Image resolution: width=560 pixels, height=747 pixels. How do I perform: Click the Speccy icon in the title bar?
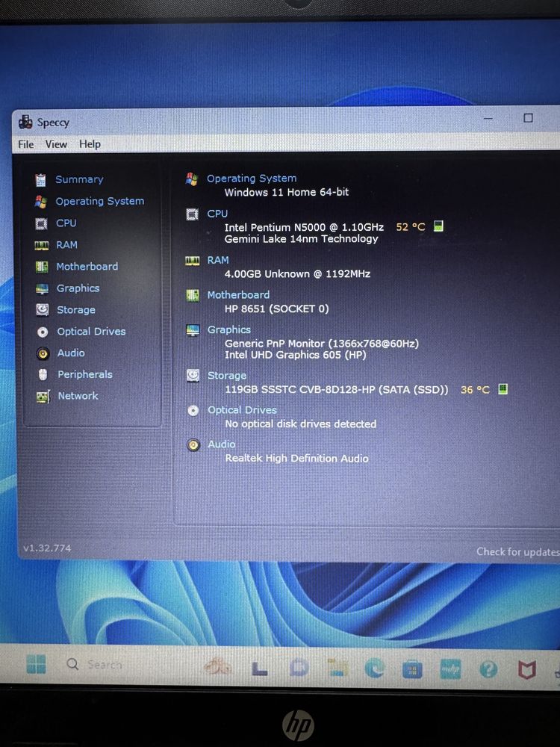(25, 122)
